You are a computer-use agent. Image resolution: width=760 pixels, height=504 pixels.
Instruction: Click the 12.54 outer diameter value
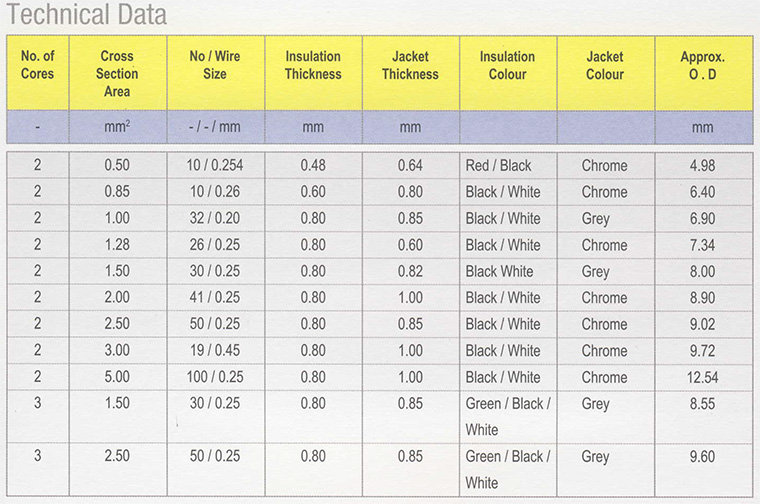click(702, 378)
